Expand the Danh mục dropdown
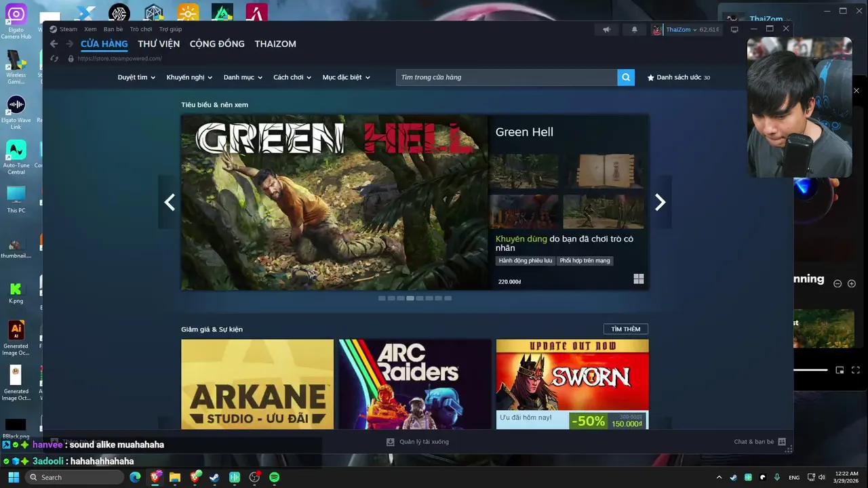The image size is (868, 488). tap(243, 77)
